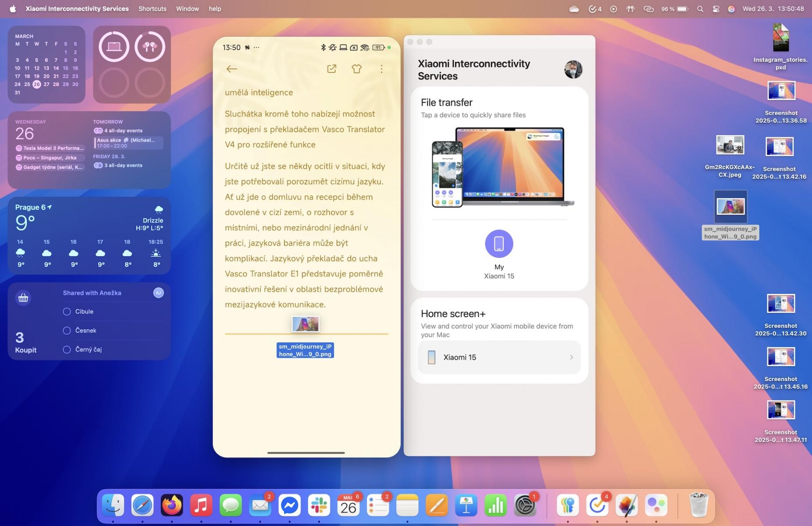Open Pages in the Dock
The image size is (812, 526).
[437, 505]
